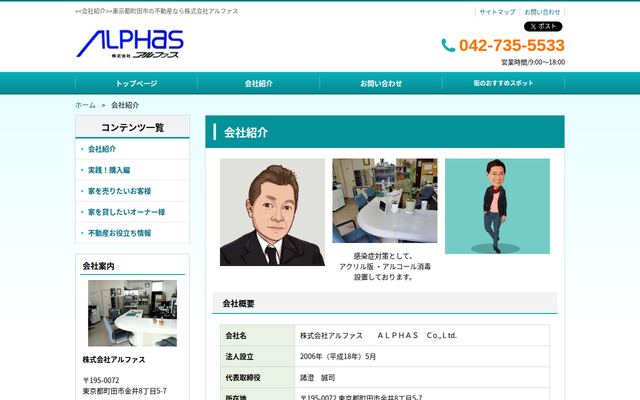Open 会社紹介 in sidebar contents list

pos(102,149)
